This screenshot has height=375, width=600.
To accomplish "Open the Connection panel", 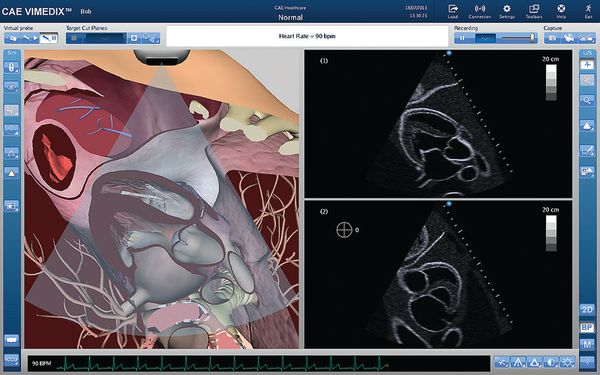I will (x=479, y=11).
